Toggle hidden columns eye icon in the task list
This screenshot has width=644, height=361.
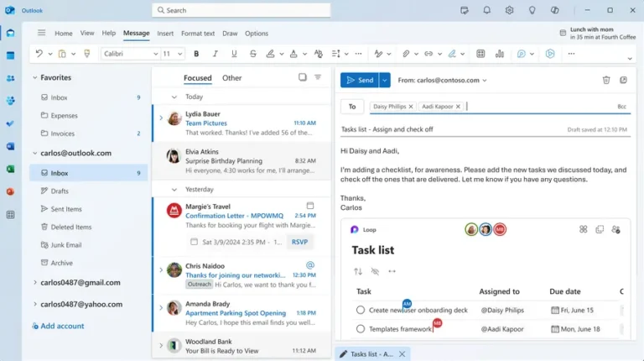375,271
